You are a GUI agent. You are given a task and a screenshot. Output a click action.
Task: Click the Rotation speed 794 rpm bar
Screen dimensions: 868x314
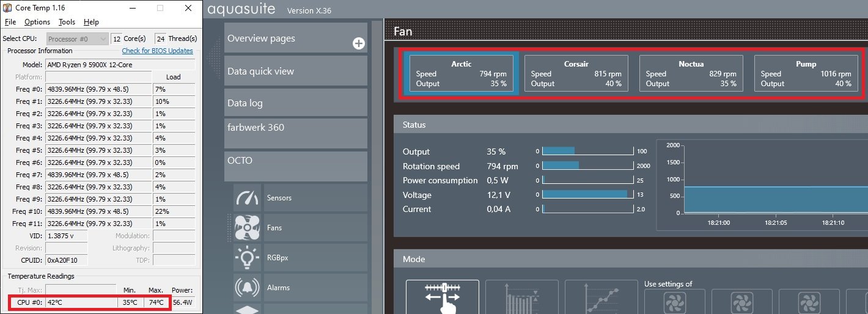click(587, 166)
